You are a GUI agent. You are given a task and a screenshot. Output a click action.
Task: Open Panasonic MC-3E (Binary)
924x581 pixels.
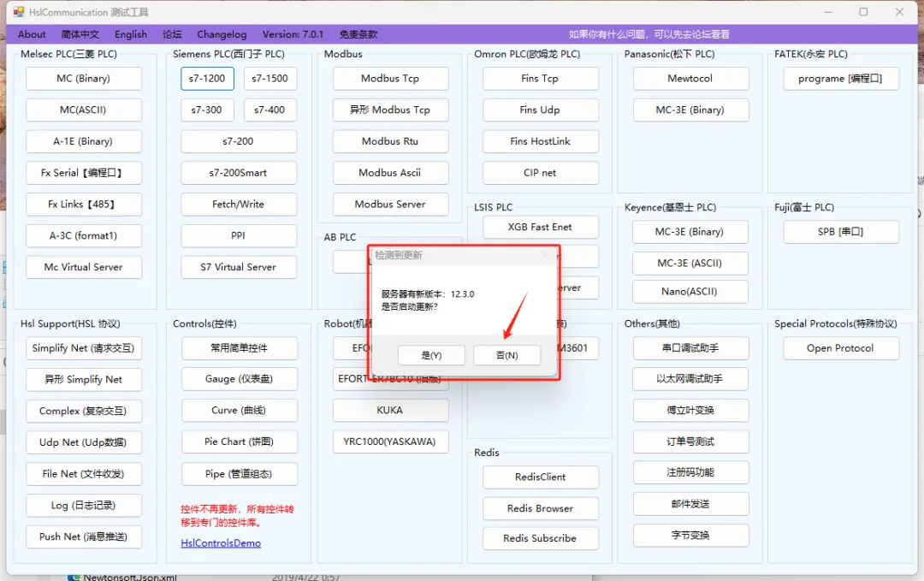coord(690,110)
